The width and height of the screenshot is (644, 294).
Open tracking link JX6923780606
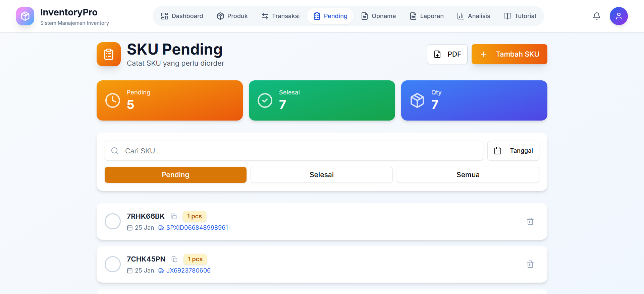pos(189,271)
